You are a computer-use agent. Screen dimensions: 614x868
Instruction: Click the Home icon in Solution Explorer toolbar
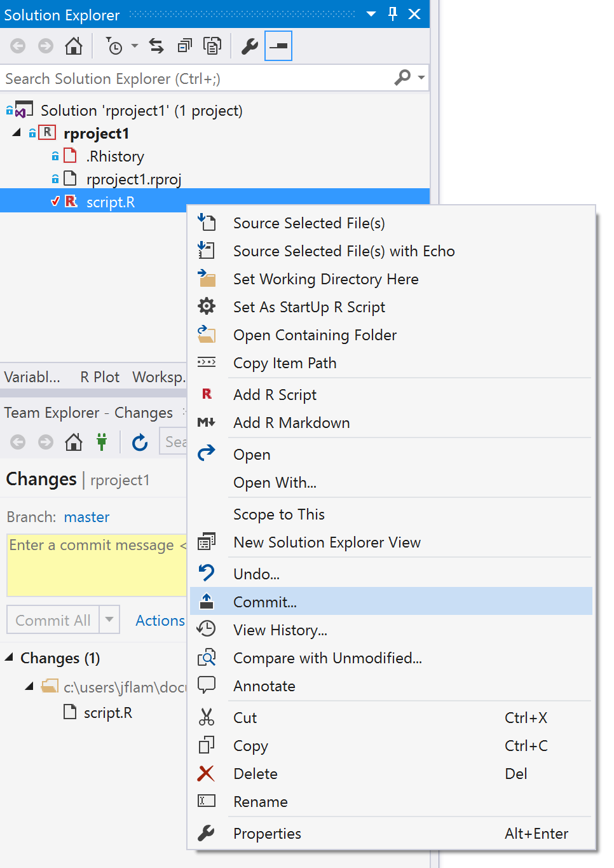tap(74, 46)
